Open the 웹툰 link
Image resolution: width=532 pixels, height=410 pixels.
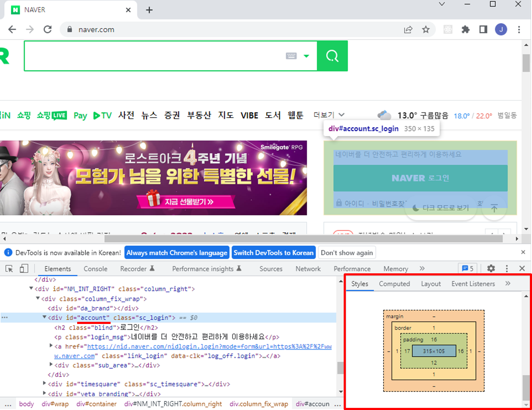coord(295,115)
